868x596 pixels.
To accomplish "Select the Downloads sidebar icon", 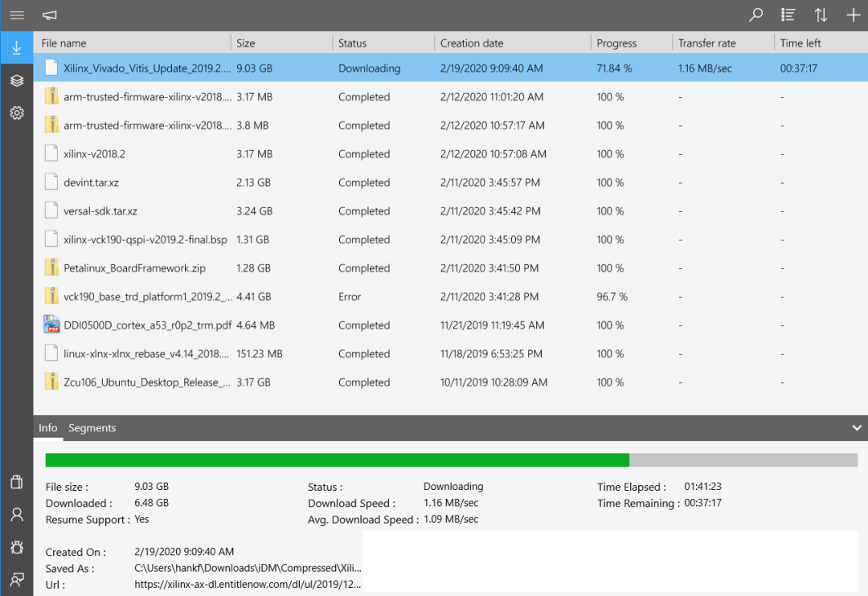I will click(17, 47).
